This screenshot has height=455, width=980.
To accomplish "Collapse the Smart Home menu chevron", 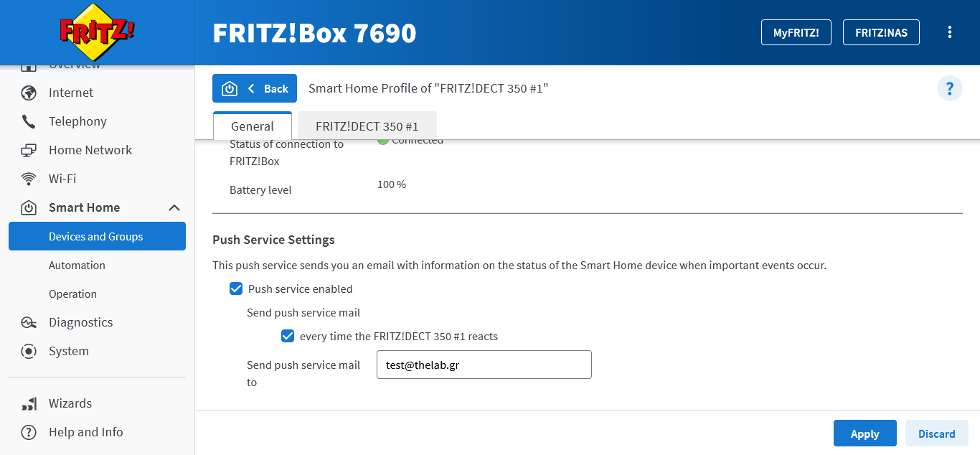I will click(174, 207).
